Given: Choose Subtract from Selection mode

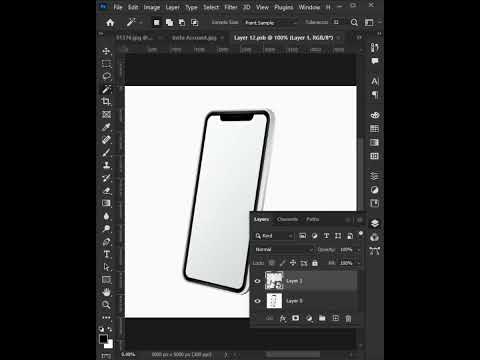Looking at the screenshot, I should point(182,23).
